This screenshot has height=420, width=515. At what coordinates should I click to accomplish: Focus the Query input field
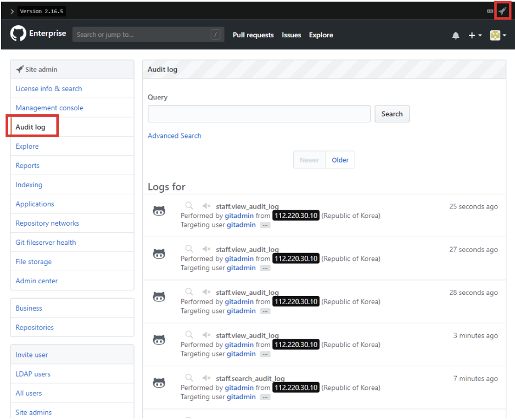(x=259, y=114)
